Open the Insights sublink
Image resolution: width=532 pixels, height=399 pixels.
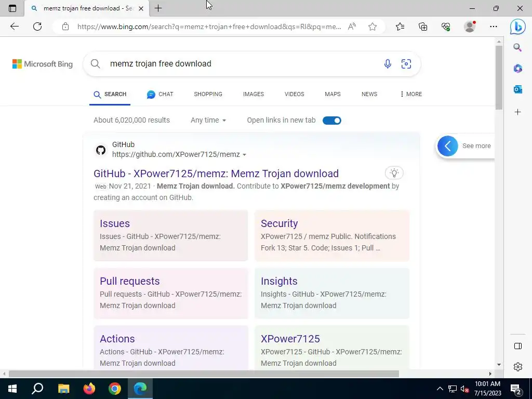tap(279, 281)
